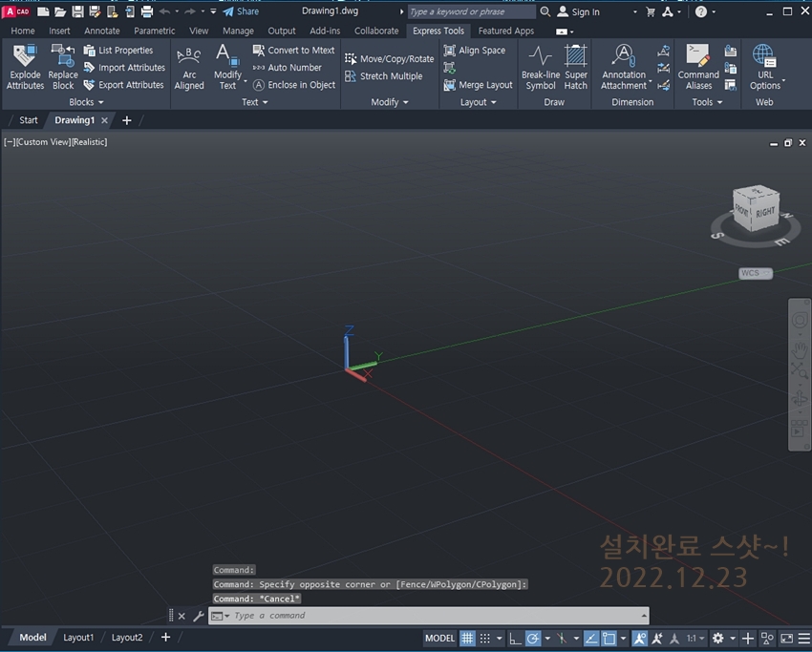Open the WCS coordinate system dropdown
The width and height of the screenshot is (812, 652).
pos(755,273)
